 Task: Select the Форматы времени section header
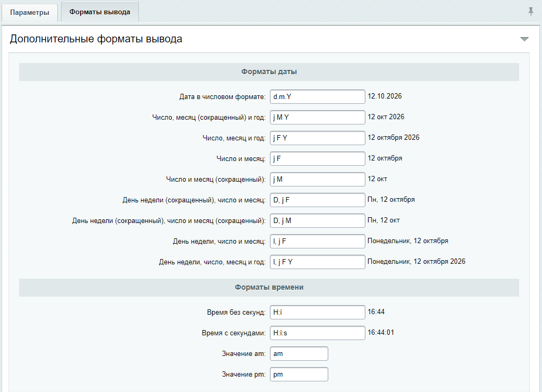[269, 287]
